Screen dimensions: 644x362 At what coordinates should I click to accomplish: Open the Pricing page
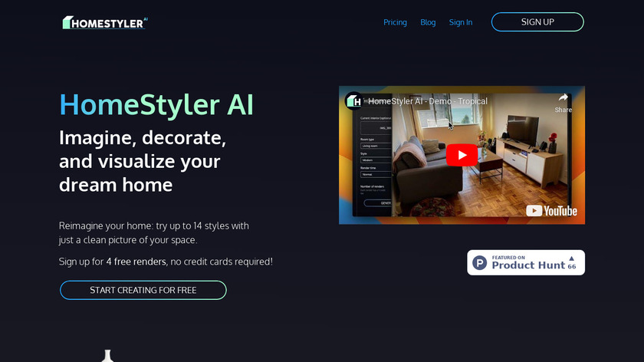[x=395, y=22]
